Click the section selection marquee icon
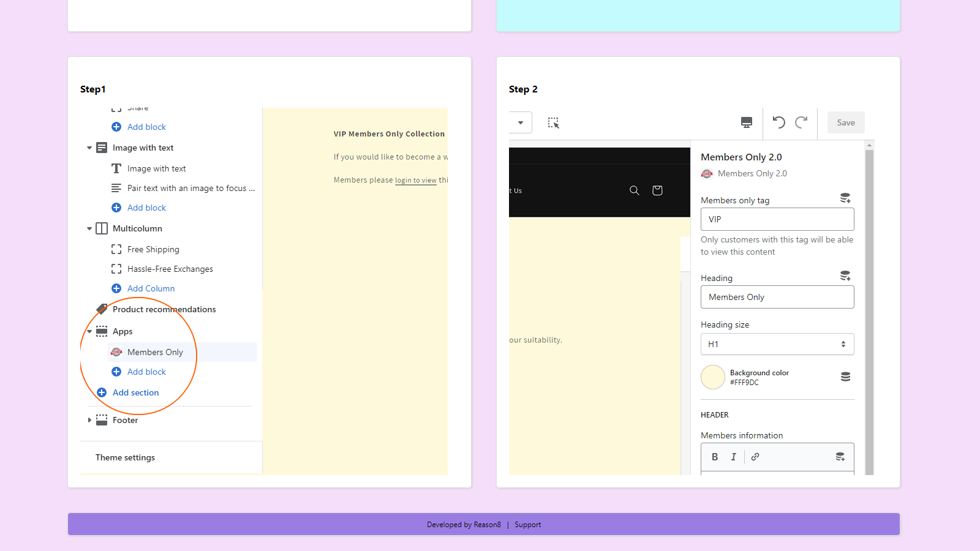The image size is (980, 551). click(554, 122)
